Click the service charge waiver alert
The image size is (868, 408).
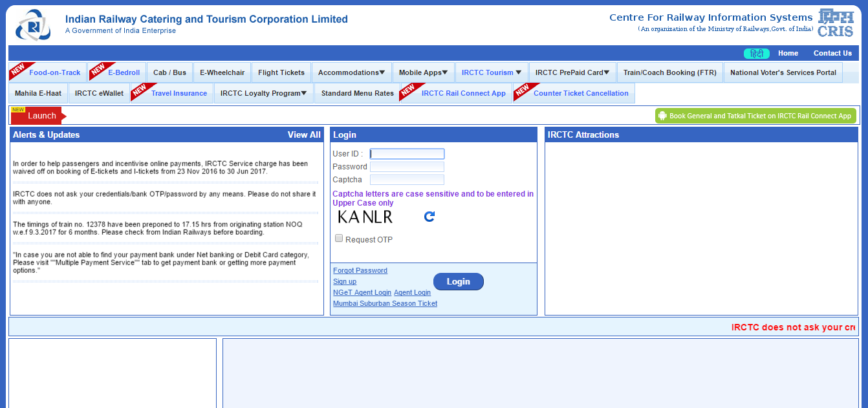pyautogui.click(x=160, y=167)
